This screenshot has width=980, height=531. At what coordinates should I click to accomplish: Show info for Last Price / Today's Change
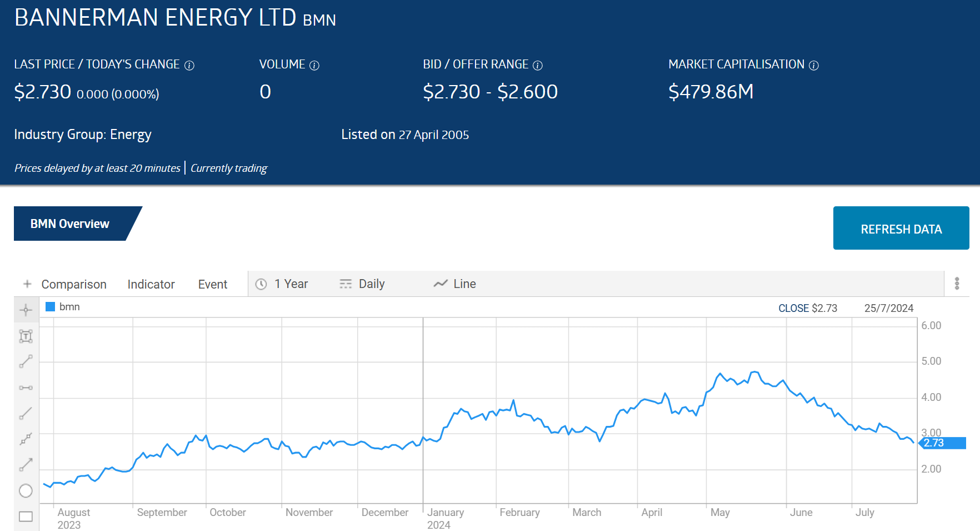189,66
